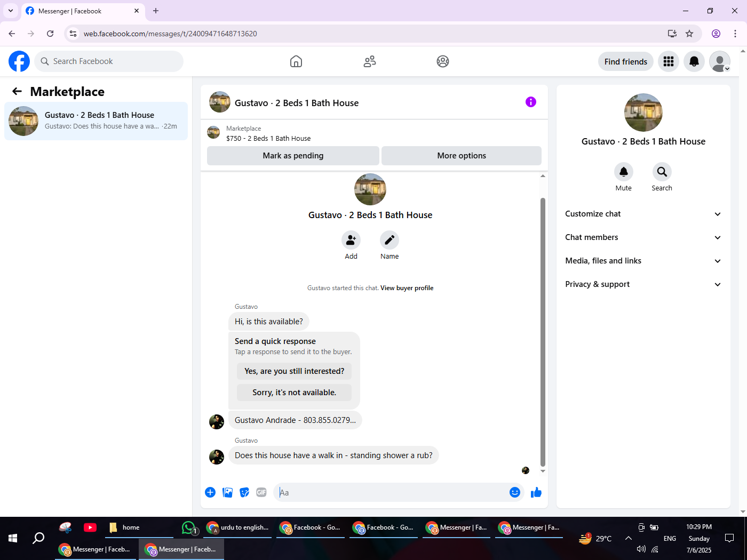Show hidden system tray icons chevron
The image size is (747, 560).
[x=629, y=538]
